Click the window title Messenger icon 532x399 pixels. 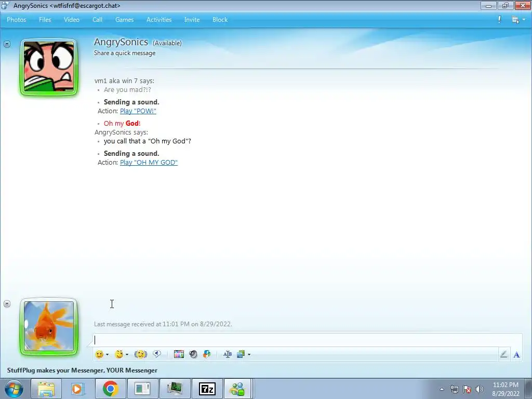point(5,6)
